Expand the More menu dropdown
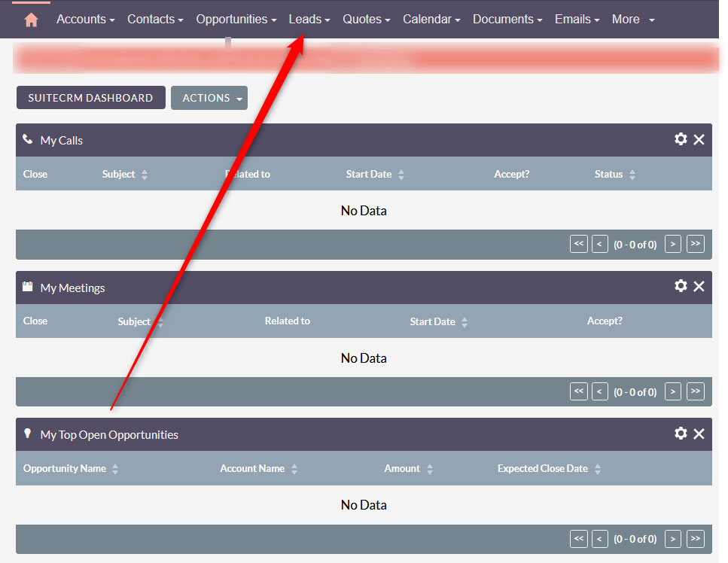Viewport: 728px width, 563px height. pyautogui.click(x=632, y=19)
